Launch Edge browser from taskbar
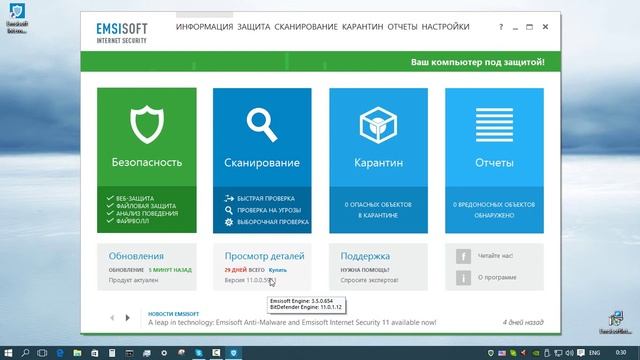Screen dimensions: 640x360 60,353
